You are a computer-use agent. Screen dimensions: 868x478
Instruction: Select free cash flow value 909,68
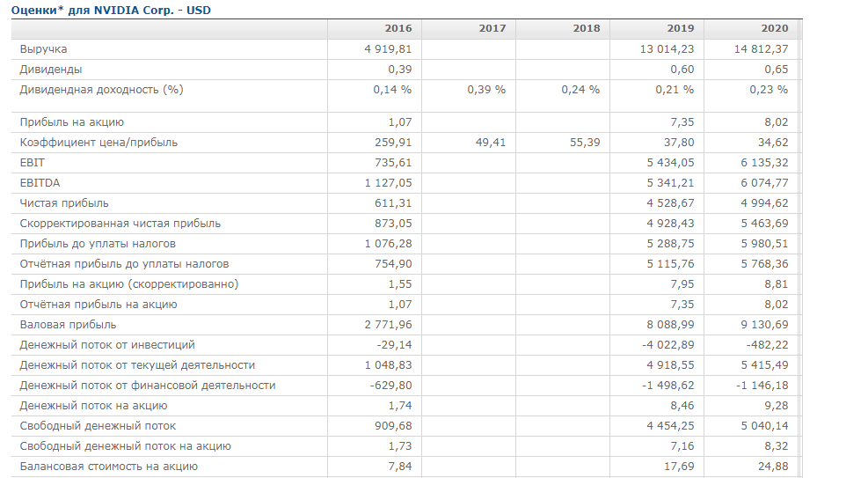click(x=393, y=426)
